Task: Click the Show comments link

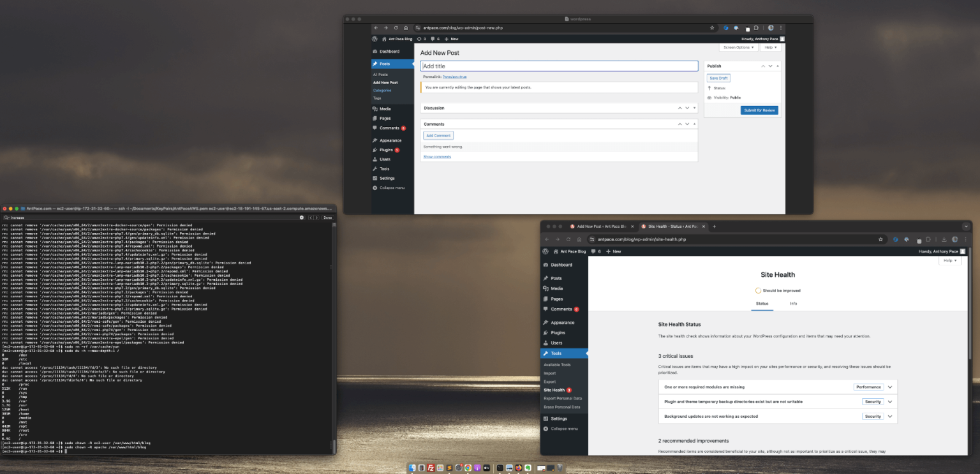Action: [437, 156]
